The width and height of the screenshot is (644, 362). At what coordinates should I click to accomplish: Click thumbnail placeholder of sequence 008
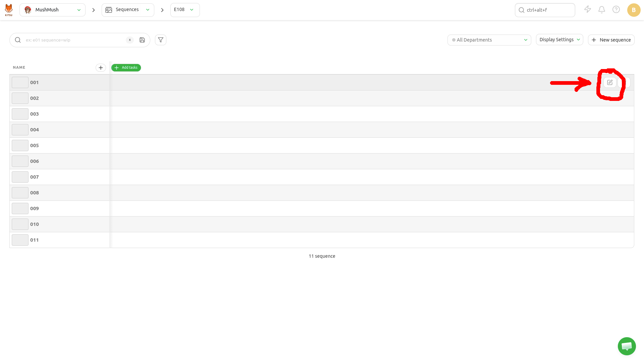(x=20, y=193)
